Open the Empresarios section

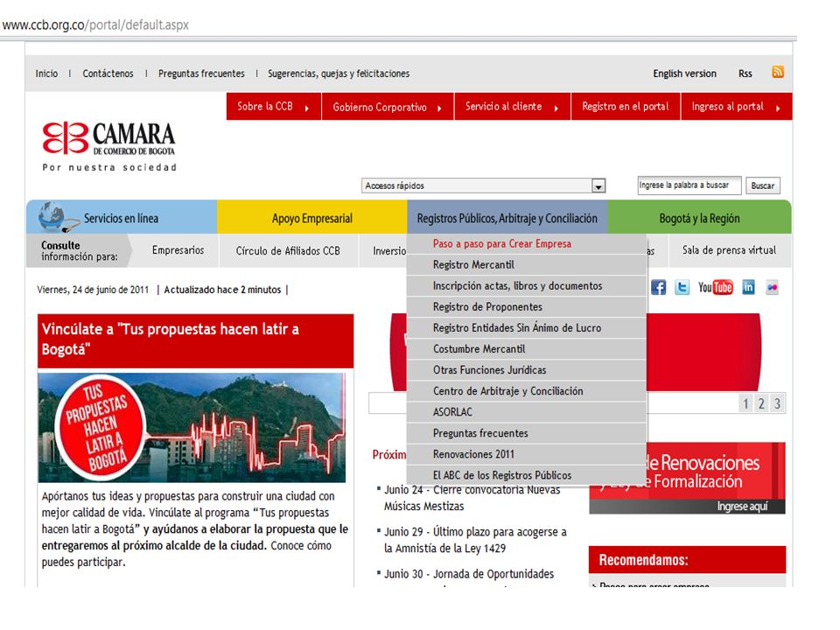tap(178, 250)
